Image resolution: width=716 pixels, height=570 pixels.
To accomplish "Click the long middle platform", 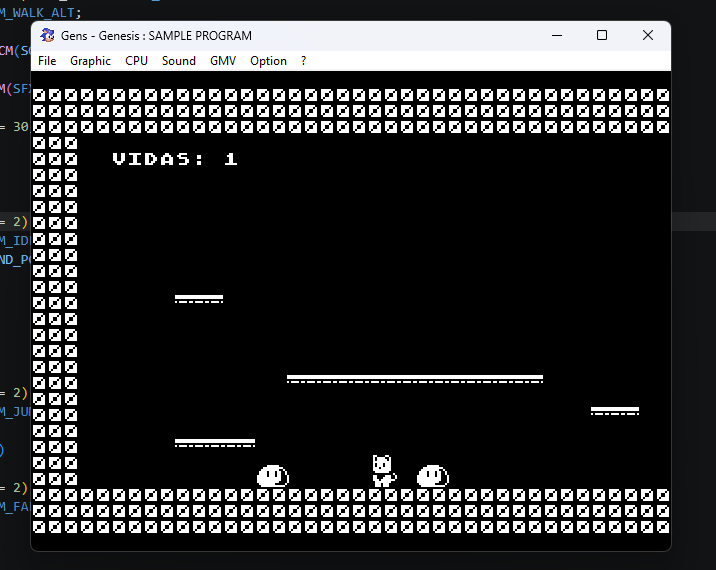I will pyautogui.click(x=415, y=379).
